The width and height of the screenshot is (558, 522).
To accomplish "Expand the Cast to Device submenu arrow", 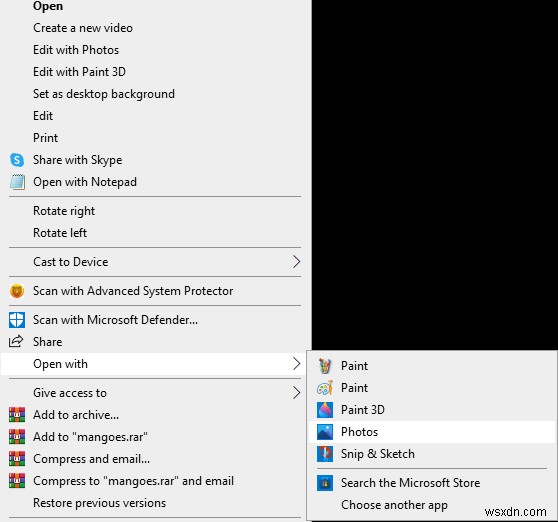I will 296,262.
